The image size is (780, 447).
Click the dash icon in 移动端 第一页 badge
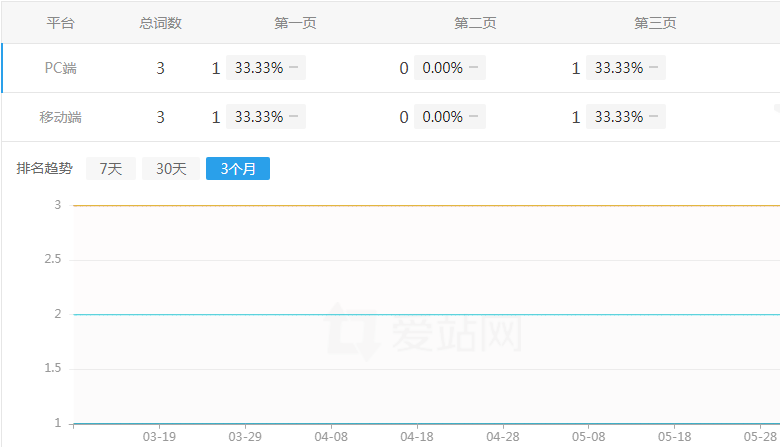[294, 117]
